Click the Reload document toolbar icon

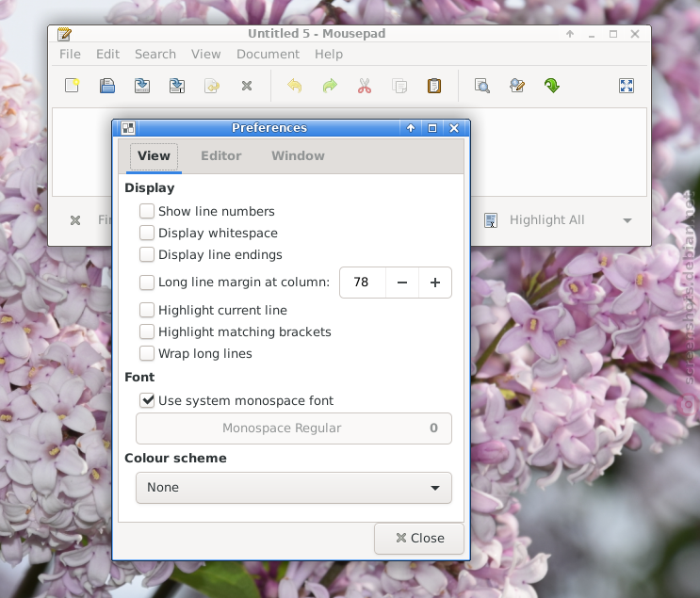tap(212, 86)
